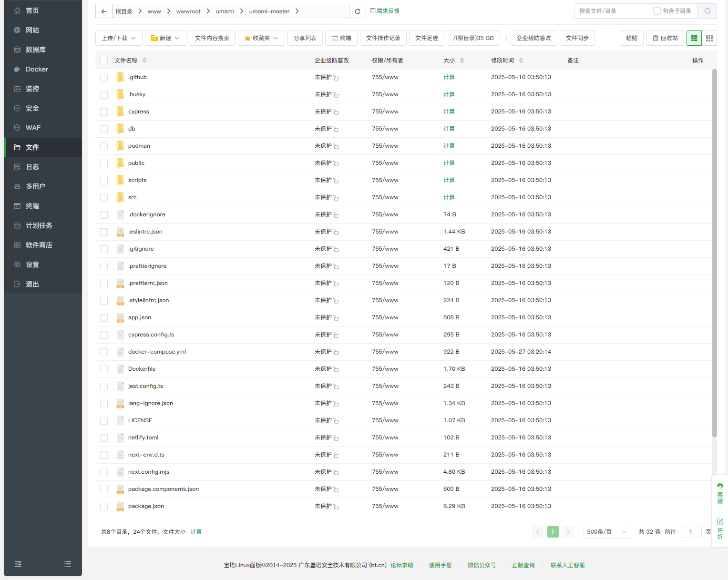This screenshot has width=728, height=580.
Task: Open the forum help link in the footer
Action: 402,565
